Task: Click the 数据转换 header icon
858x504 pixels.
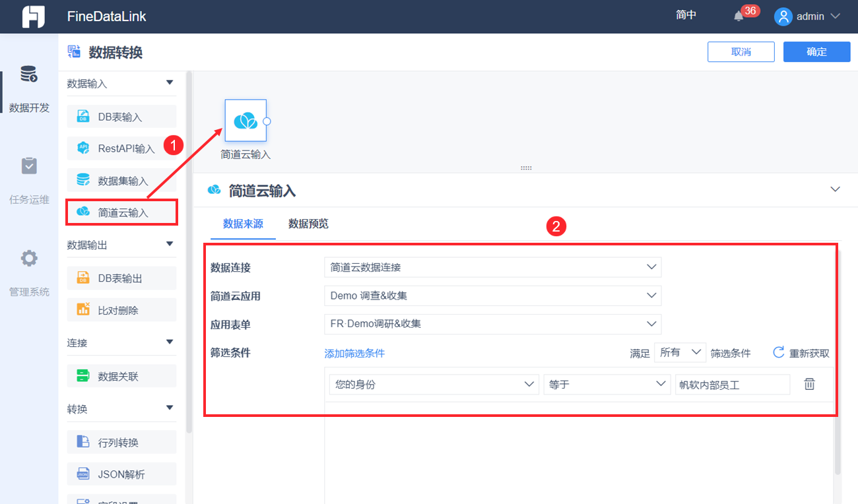Action: click(75, 52)
